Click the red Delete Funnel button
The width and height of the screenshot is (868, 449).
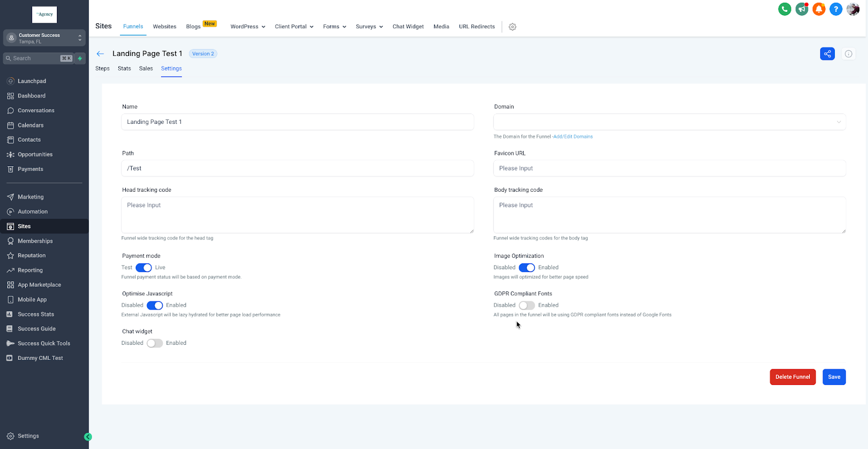pyautogui.click(x=792, y=377)
